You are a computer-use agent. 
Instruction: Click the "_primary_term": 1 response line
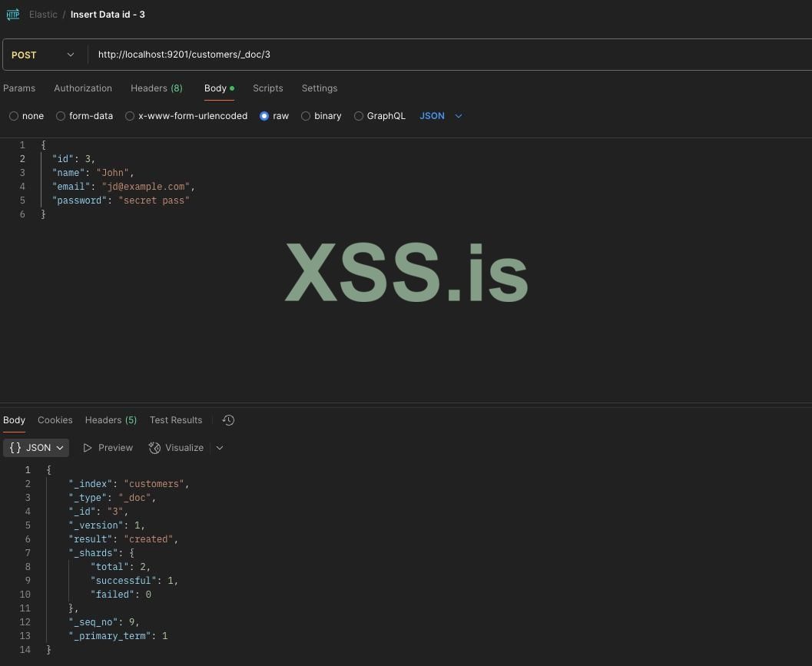pos(118,636)
